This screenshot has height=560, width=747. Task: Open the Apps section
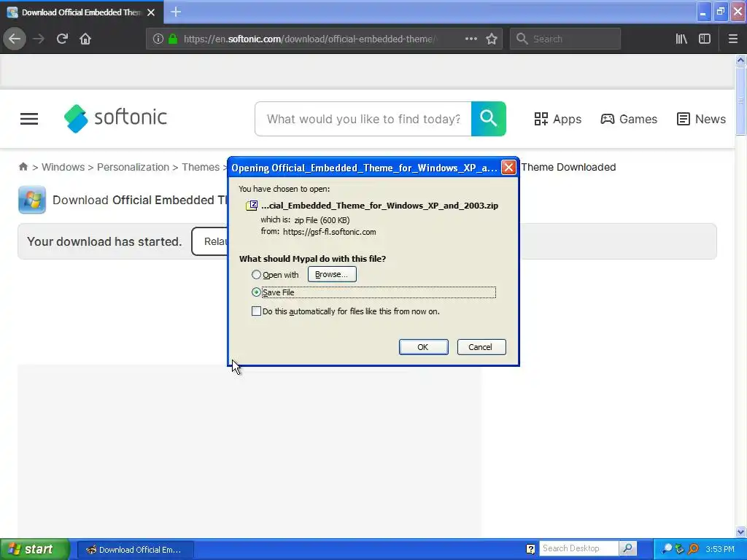(x=557, y=119)
